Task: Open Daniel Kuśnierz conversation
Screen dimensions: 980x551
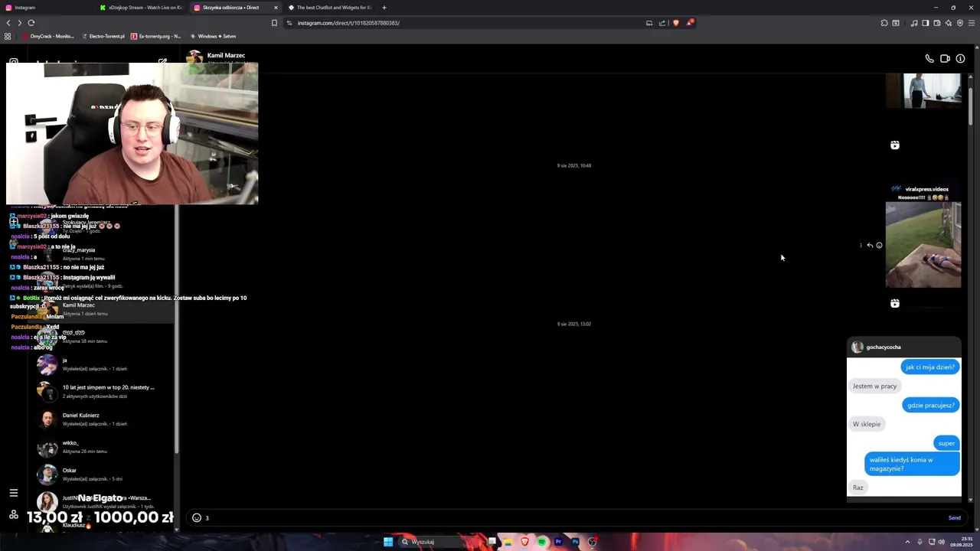Action: coord(100,419)
